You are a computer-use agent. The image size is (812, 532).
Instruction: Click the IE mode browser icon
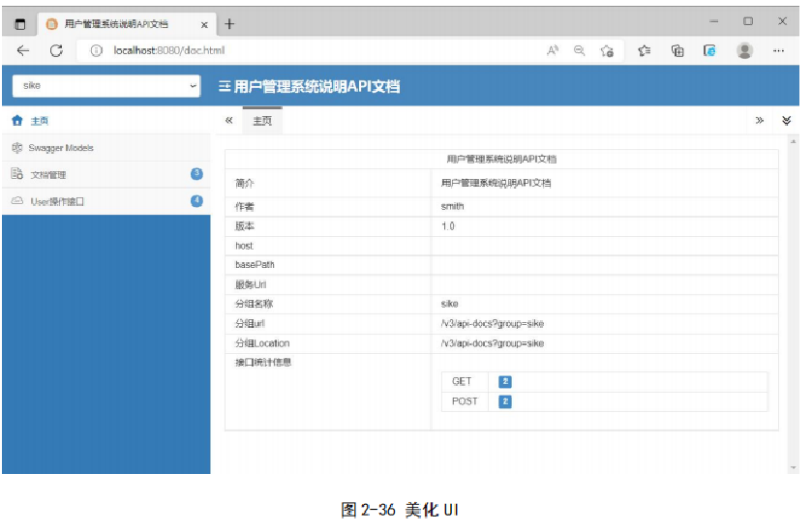coord(709,50)
